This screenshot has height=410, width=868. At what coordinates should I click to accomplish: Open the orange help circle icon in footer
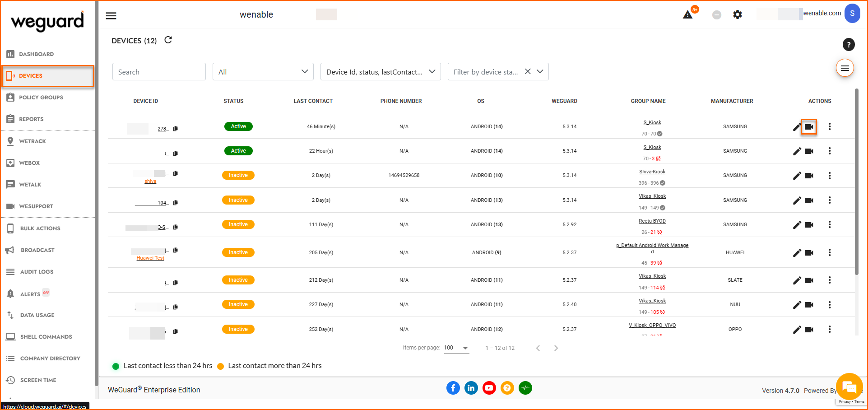tap(507, 388)
